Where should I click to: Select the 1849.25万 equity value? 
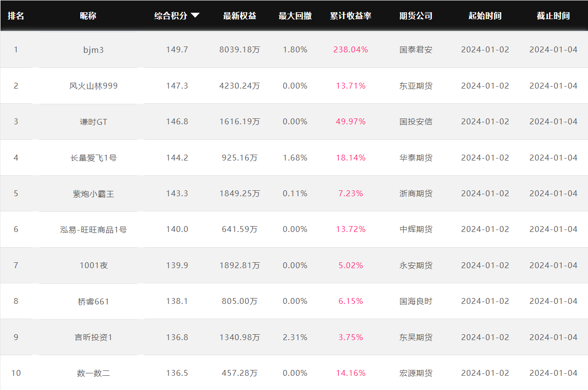240,193
